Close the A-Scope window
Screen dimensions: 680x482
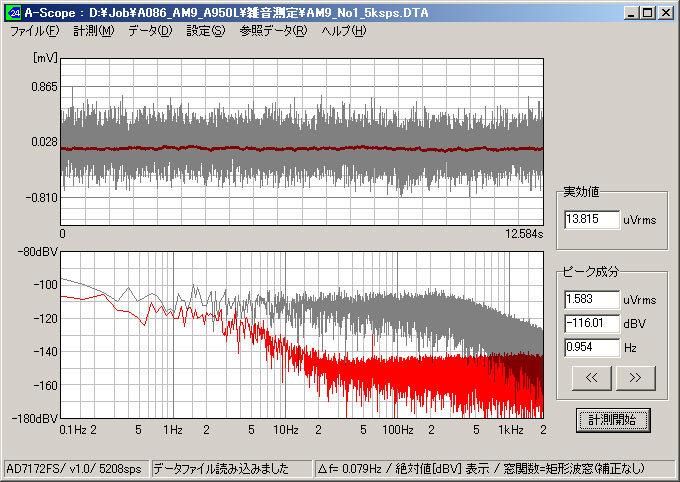click(664, 13)
